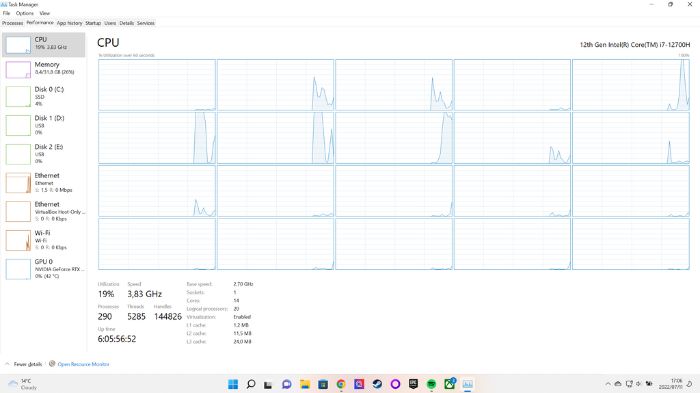Image resolution: width=700 pixels, height=393 pixels.
Task: Collapse view with Fewer details
Action: [x=28, y=364]
